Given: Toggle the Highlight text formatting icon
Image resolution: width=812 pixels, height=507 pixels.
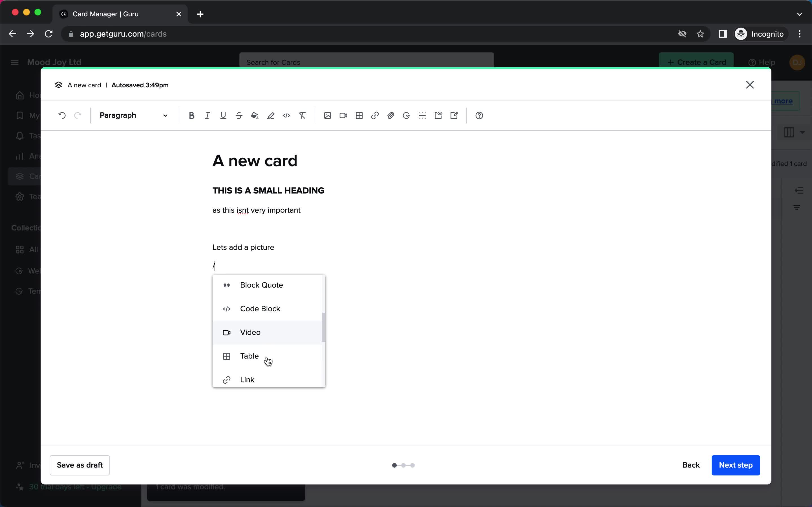Looking at the screenshot, I should pos(270,115).
